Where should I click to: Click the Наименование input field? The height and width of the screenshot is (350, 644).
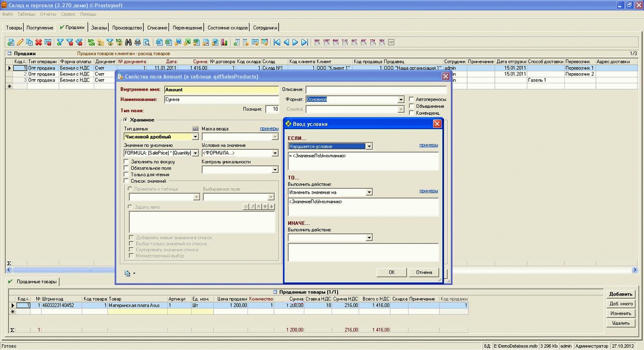click(221, 99)
